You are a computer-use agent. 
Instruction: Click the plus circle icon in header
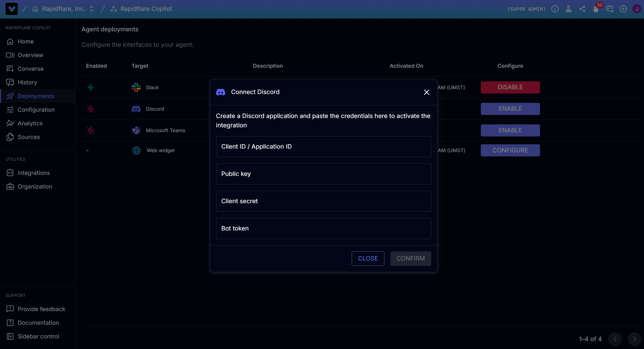pos(623,9)
